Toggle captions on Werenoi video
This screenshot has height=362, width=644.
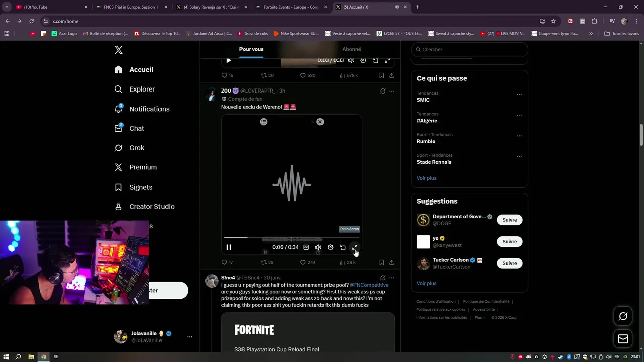click(x=306, y=247)
